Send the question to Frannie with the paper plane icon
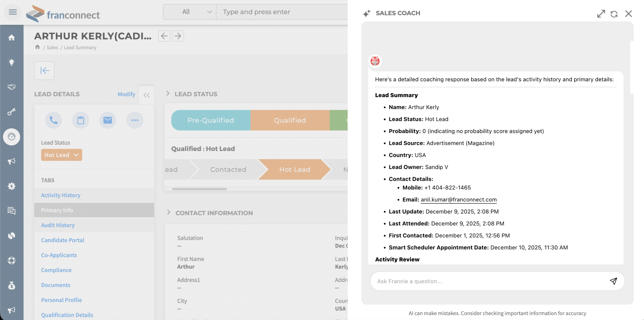This screenshot has height=320, width=644. click(x=613, y=281)
